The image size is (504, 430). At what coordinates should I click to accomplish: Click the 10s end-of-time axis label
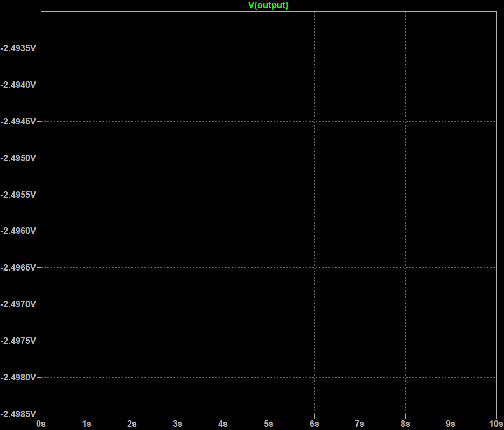pos(495,424)
